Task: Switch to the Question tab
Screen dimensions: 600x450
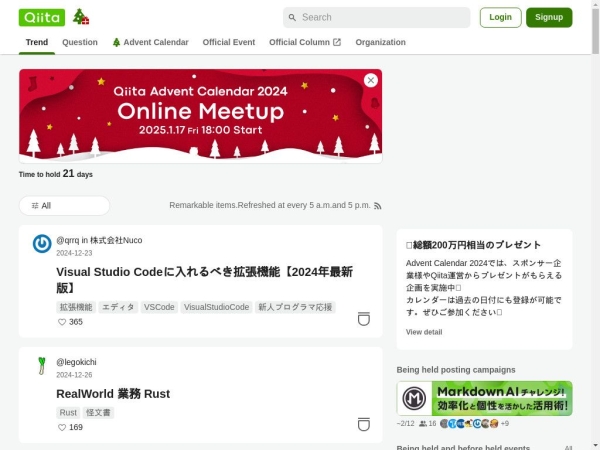Action: (80, 42)
